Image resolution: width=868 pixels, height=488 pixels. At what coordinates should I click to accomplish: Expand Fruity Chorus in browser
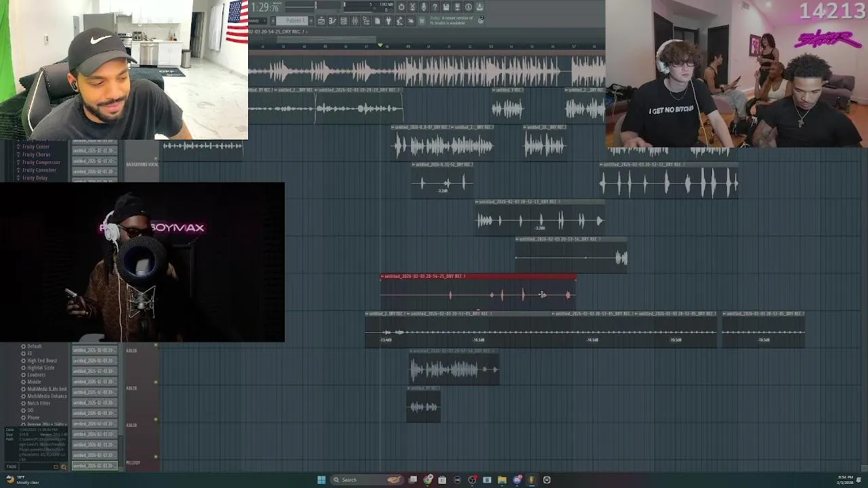coord(36,155)
